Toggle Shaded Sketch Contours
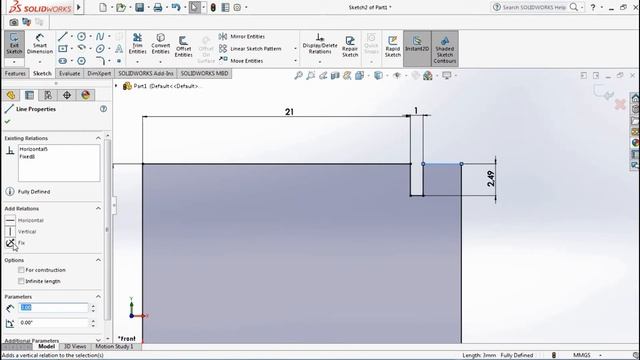The image size is (640, 360). click(445, 48)
